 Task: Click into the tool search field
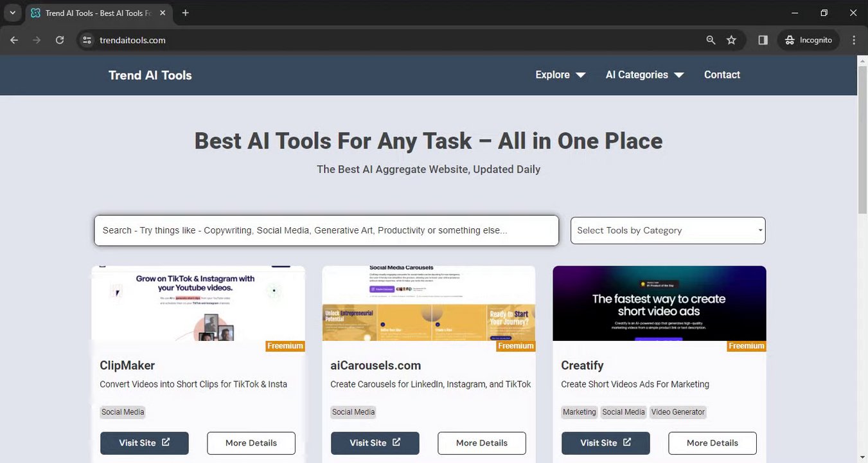[326, 230]
